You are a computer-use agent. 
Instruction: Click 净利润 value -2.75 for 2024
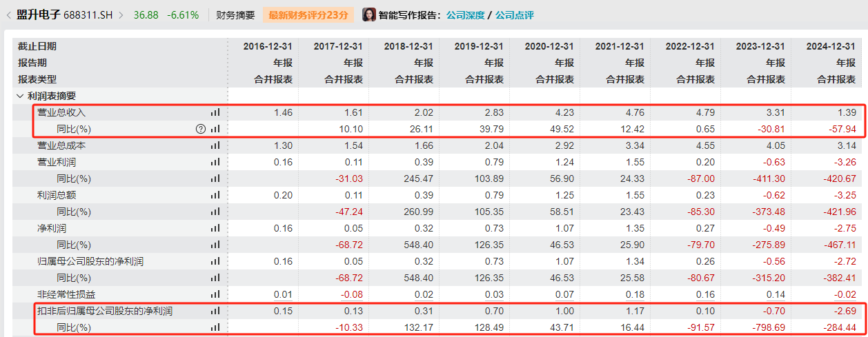point(845,228)
